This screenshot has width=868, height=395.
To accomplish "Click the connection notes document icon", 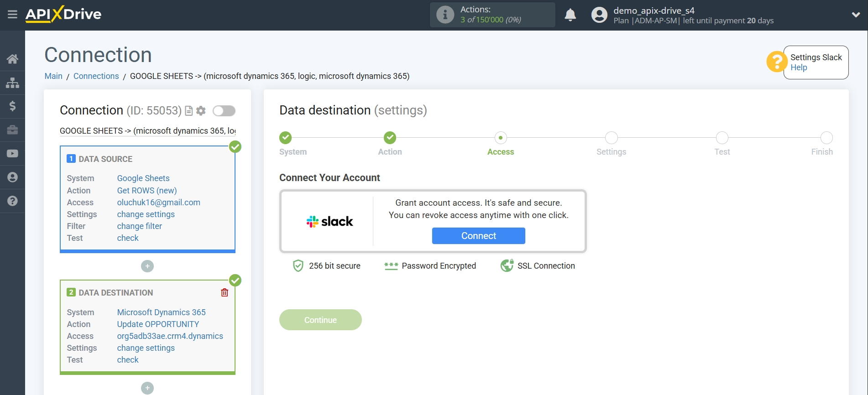I will (188, 111).
